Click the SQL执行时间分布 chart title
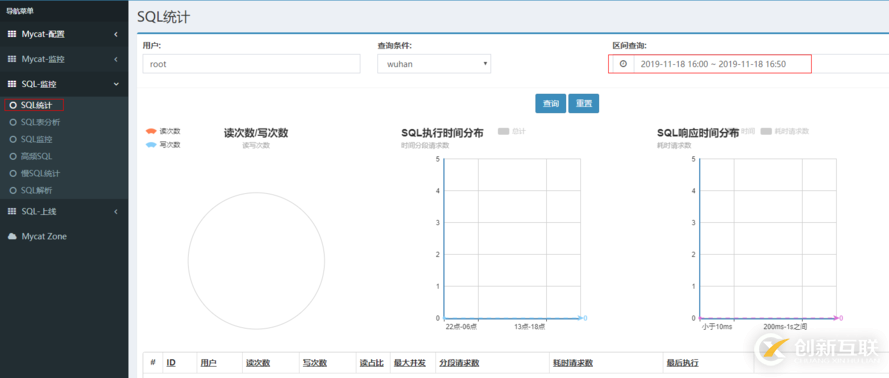This screenshot has width=889, height=378. tap(442, 133)
